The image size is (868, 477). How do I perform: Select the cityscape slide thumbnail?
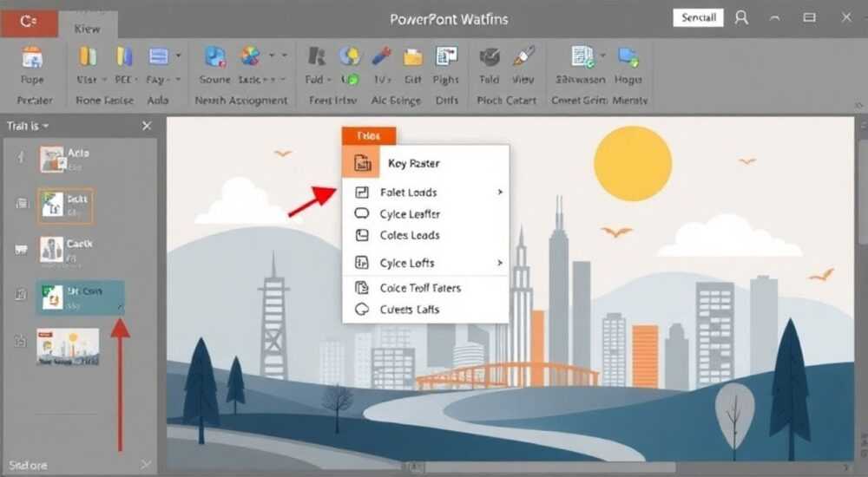[x=68, y=346]
